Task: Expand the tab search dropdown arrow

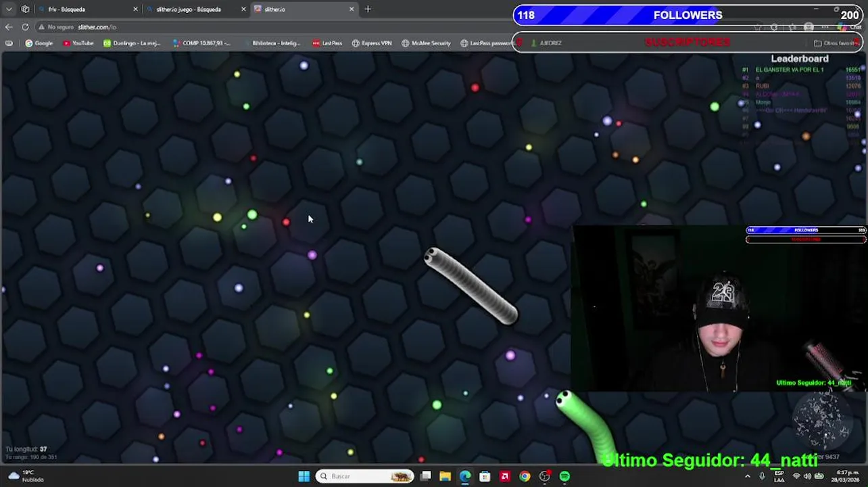Action: 9,9
